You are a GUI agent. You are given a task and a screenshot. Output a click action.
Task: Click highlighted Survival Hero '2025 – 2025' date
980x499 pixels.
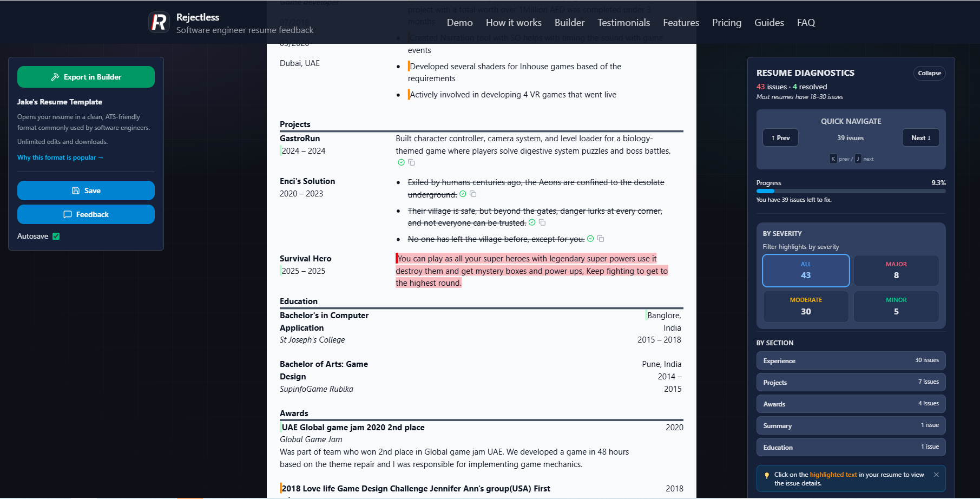pos(303,271)
